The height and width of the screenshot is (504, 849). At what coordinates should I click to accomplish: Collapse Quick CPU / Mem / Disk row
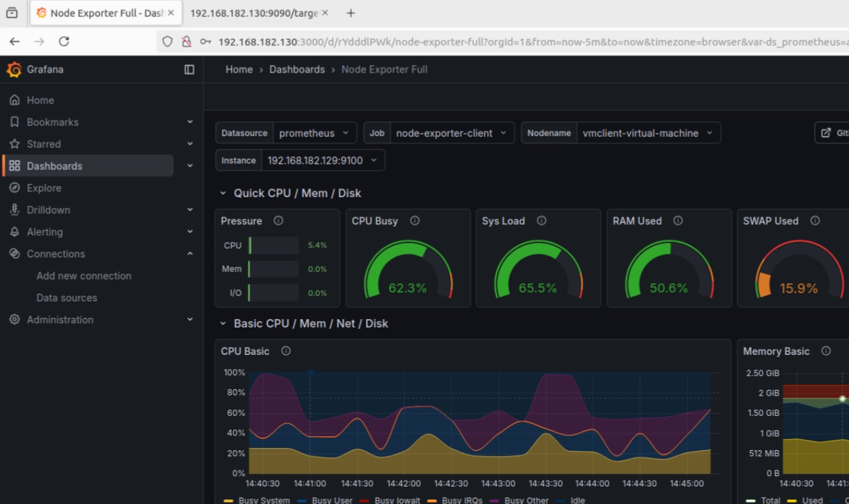point(223,193)
